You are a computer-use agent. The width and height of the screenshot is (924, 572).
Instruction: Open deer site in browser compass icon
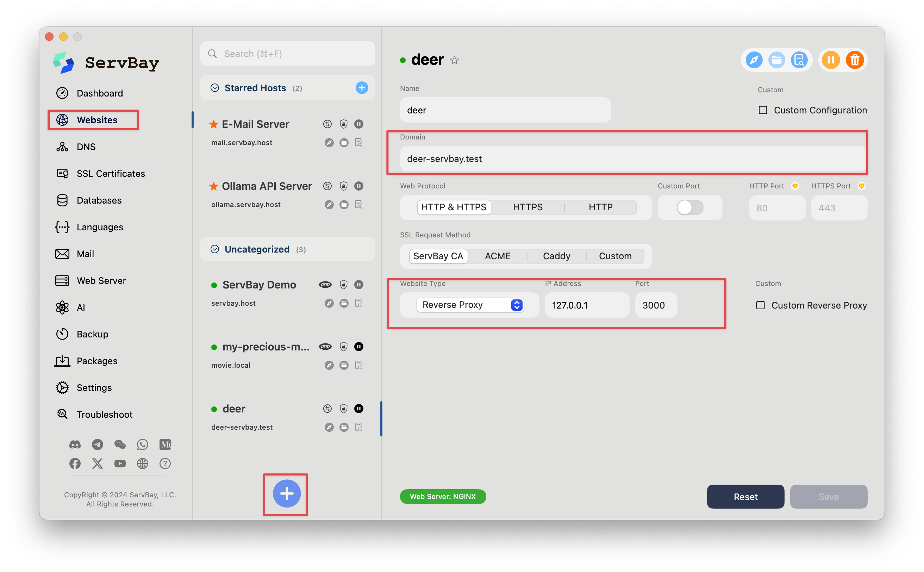point(754,60)
